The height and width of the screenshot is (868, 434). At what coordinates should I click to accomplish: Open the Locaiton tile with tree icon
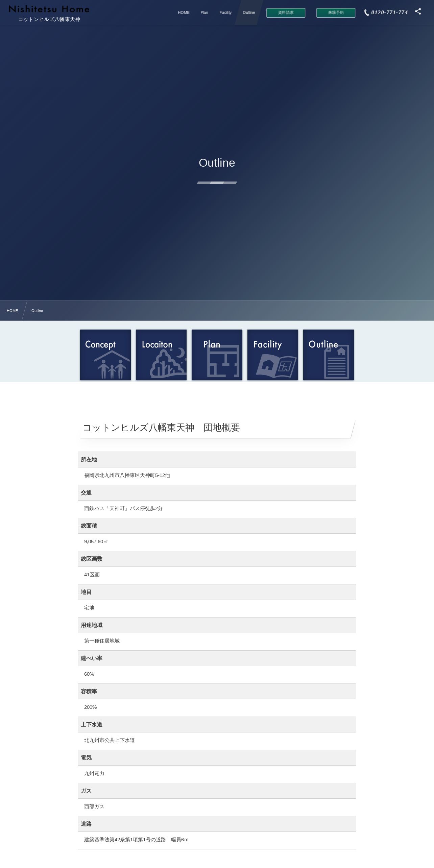(161, 355)
